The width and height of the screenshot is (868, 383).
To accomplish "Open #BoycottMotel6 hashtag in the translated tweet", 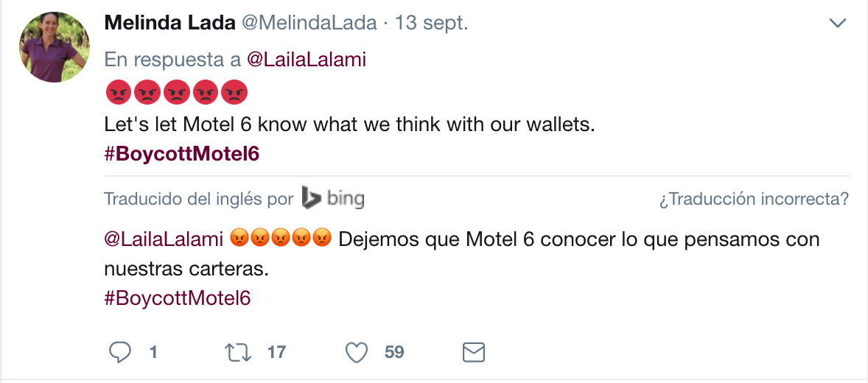I will [178, 298].
